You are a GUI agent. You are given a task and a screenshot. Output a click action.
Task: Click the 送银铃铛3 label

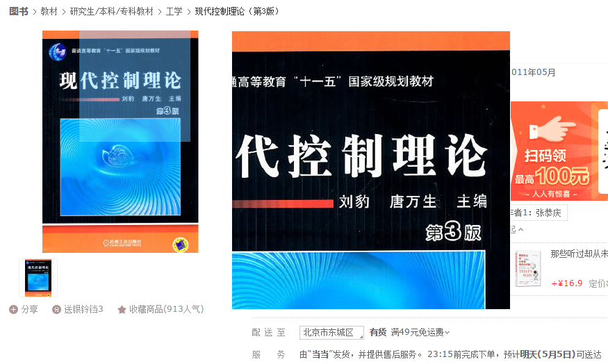coord(83,309)
